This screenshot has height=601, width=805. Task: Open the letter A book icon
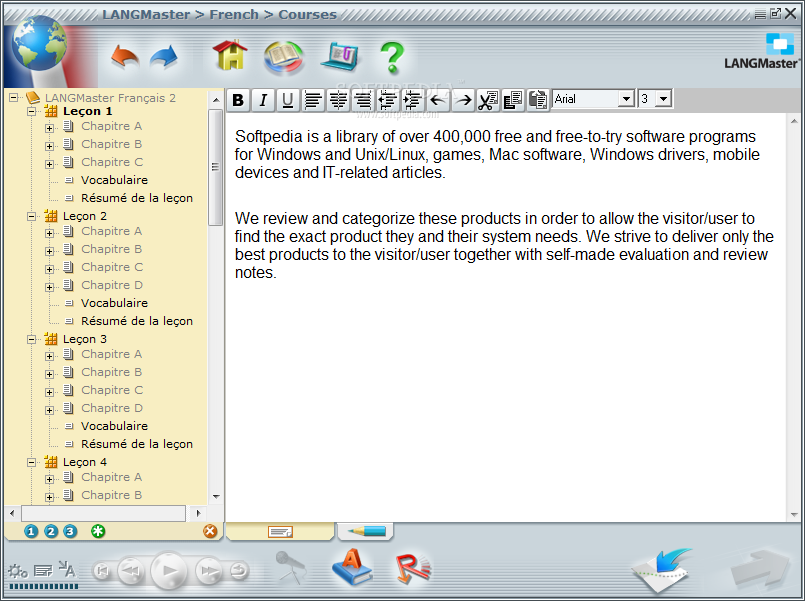pyautogui.click(x=352, y=567)
